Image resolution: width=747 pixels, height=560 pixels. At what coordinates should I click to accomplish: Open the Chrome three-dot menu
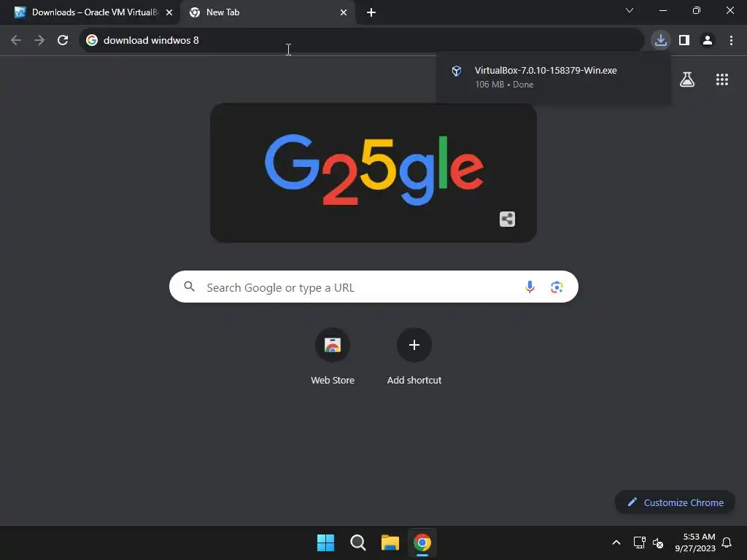(x=731, y=40)
